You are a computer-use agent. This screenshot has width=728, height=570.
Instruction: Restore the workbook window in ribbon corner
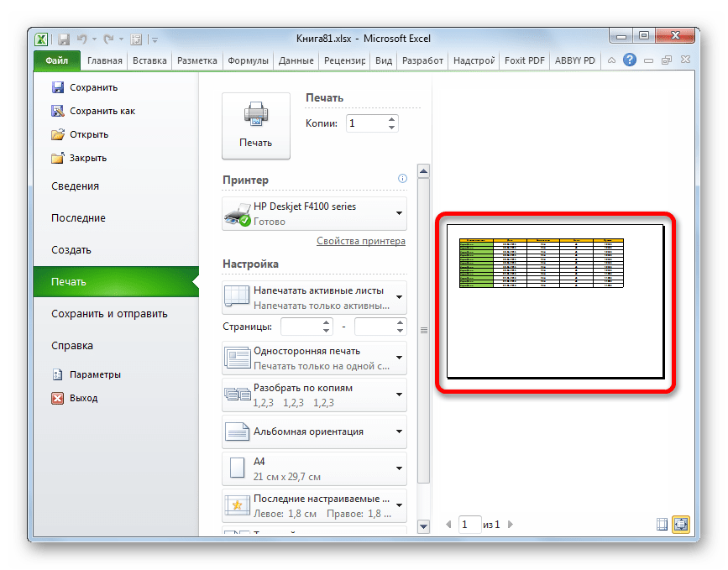pos(667,60)
